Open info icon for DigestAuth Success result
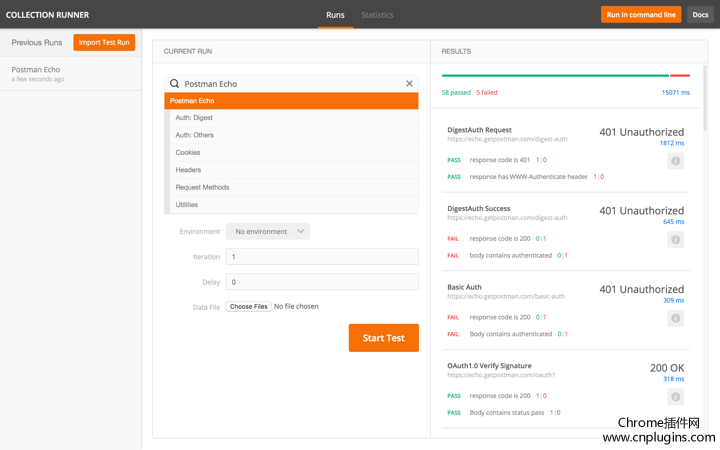This screenshot has width=720, height=450. tap(675, 239)
